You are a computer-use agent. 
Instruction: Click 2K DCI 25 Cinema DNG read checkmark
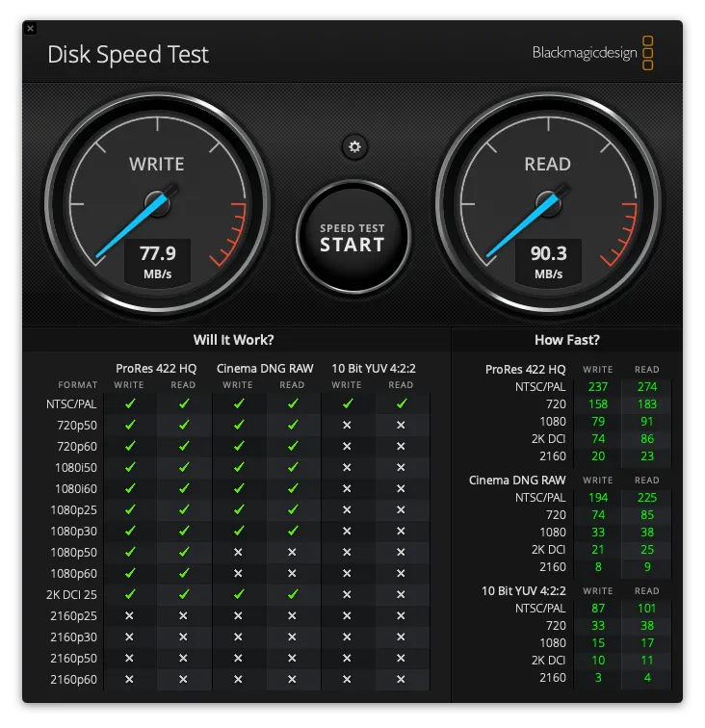click(x=292, y=595)
